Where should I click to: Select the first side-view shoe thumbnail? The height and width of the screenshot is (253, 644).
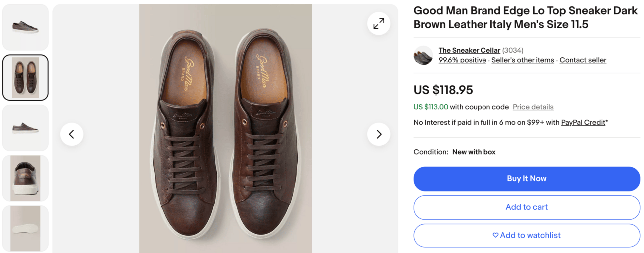[x=25, y=27]
